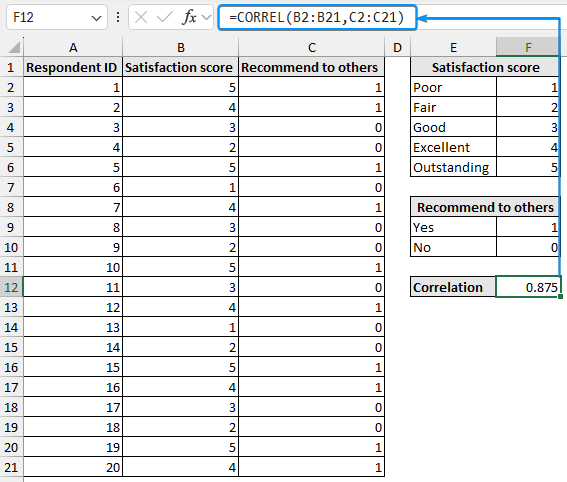Select the 'Correlation' label cell

coord(453,287)
